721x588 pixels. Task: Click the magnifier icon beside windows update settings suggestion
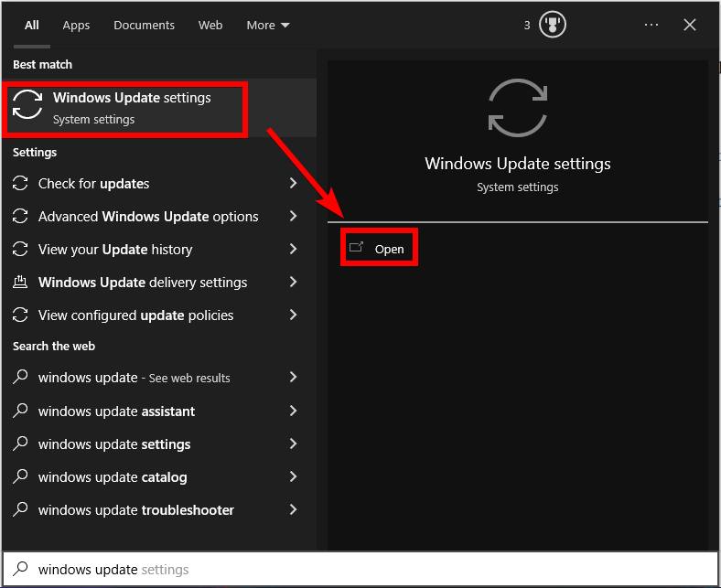click(20, 444)
